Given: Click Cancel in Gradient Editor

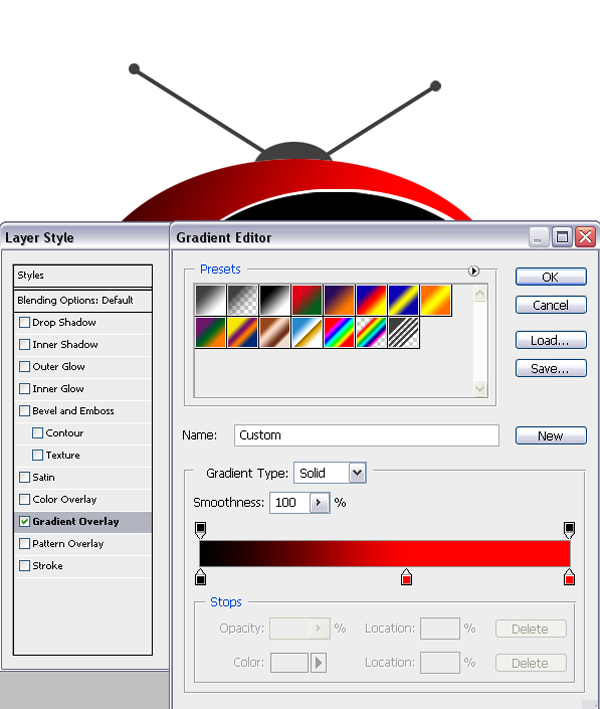Looking at the screenshot, I should [x=551, y=305].
